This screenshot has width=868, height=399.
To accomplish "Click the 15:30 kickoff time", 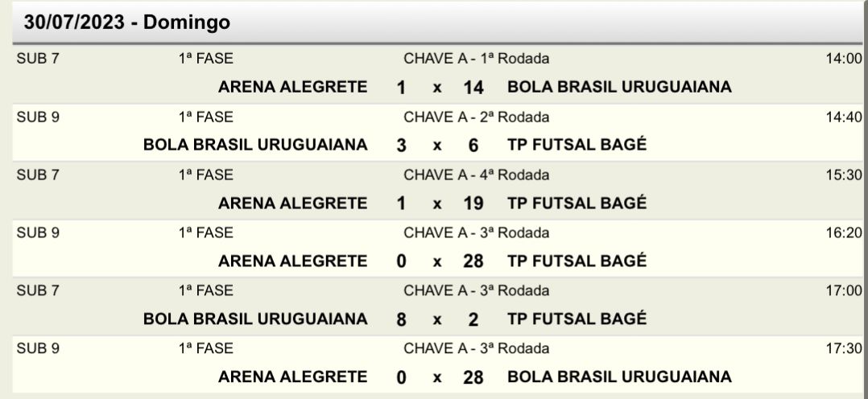I will (844, 175).
